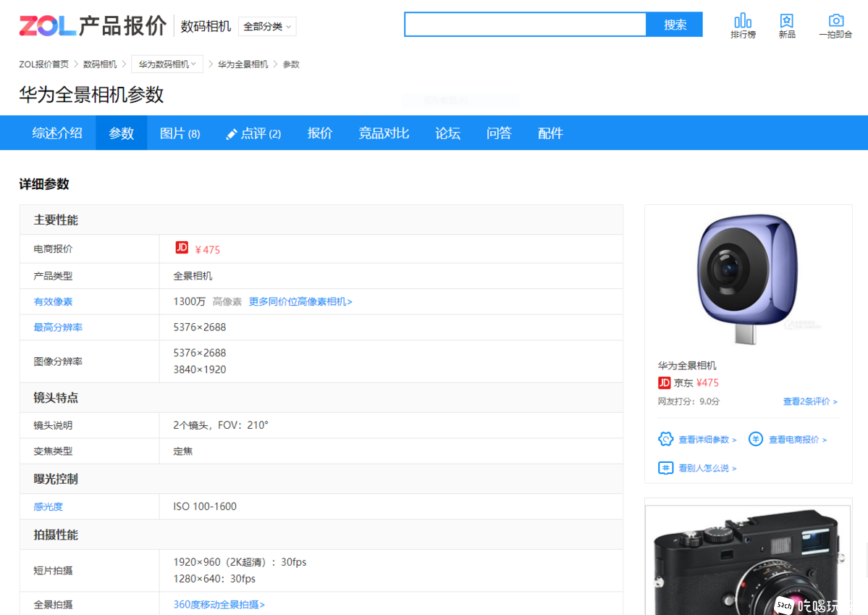The height and width of the screenshot is (615, 868).
Task: Open the 问答 tab
Action: [499, 133]
